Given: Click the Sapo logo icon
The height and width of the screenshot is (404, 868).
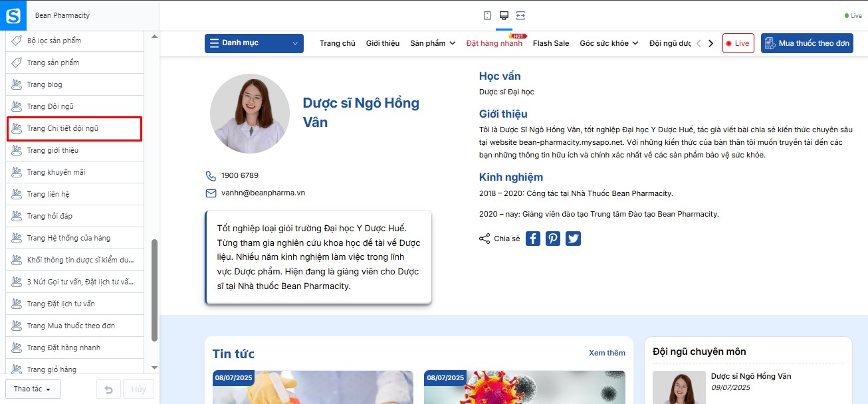Looking at the screenshot, I should point(13,15).
